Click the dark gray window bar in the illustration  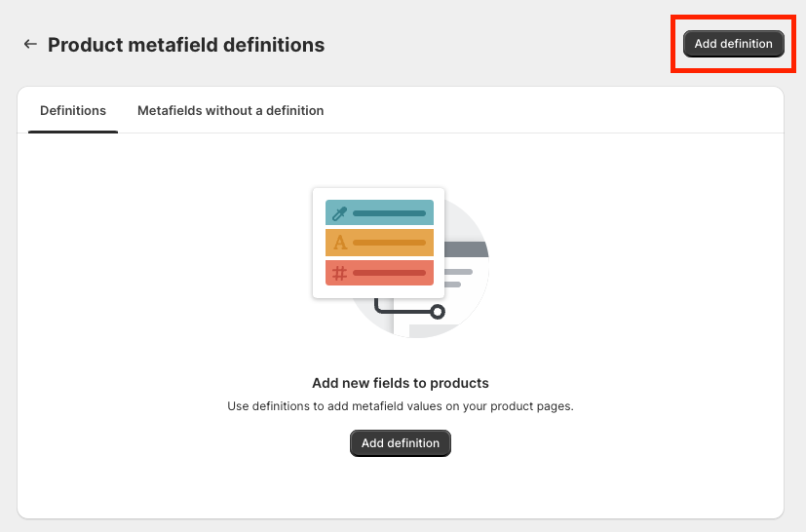tap(466, 250)
